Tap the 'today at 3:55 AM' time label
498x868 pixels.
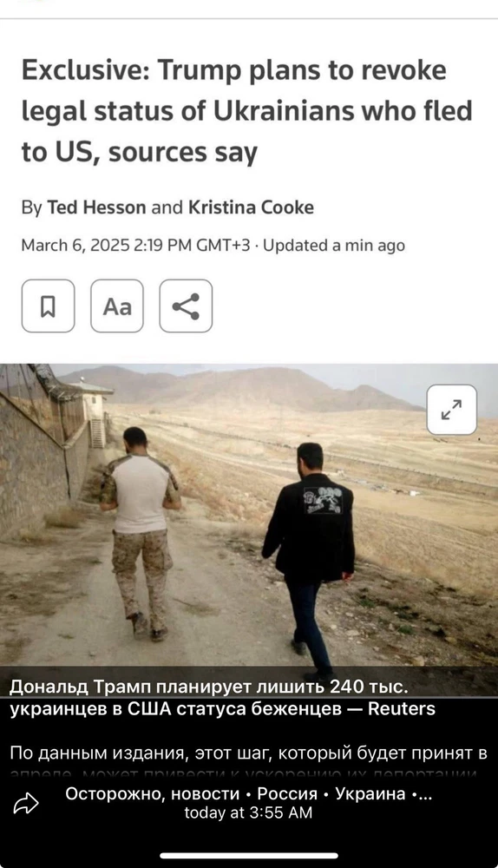click(x=248, y=812)
